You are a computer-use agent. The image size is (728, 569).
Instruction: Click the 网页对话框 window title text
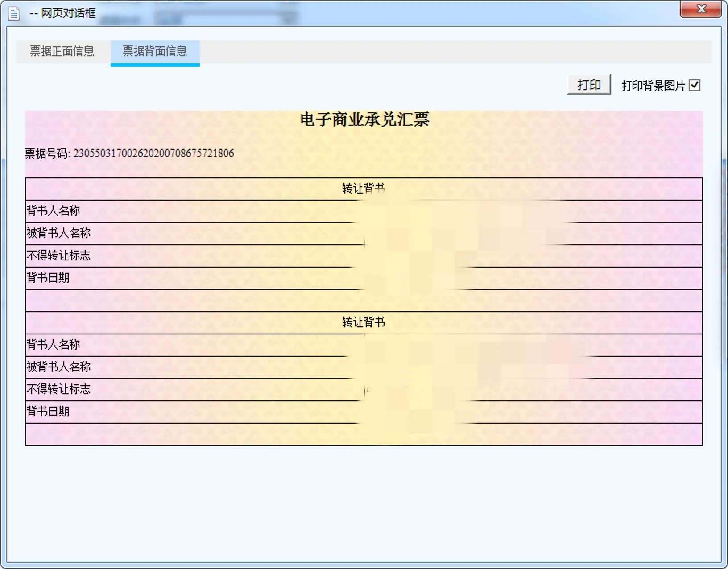click(68, 13)
